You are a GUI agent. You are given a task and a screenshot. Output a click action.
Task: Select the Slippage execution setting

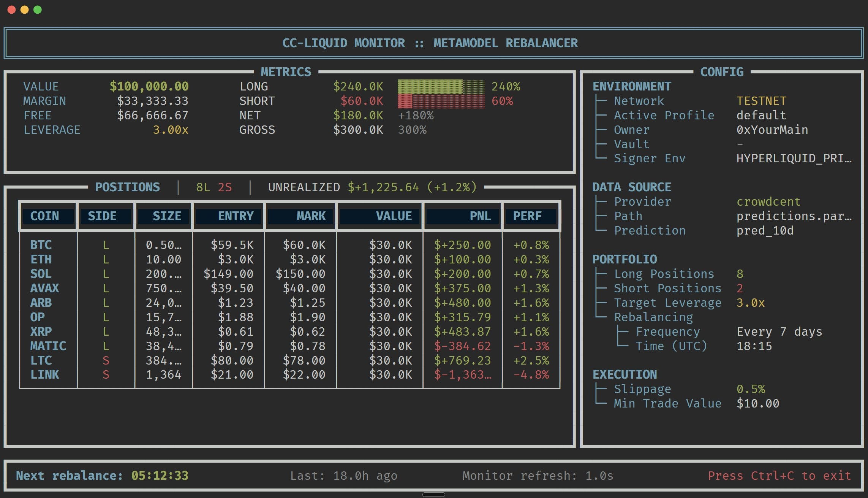(642, 389)
